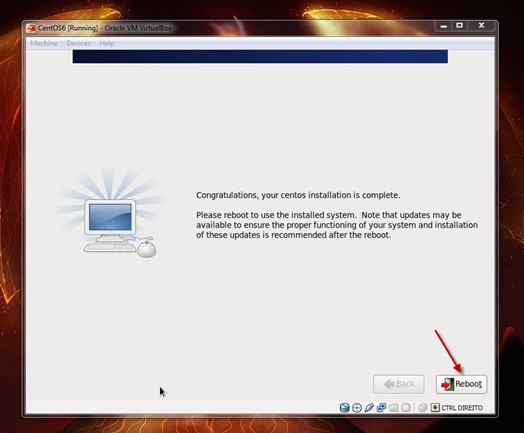This screenshot has width=524, height=433.
Task: Click the USB devices status icon
Action: [369, 408]
